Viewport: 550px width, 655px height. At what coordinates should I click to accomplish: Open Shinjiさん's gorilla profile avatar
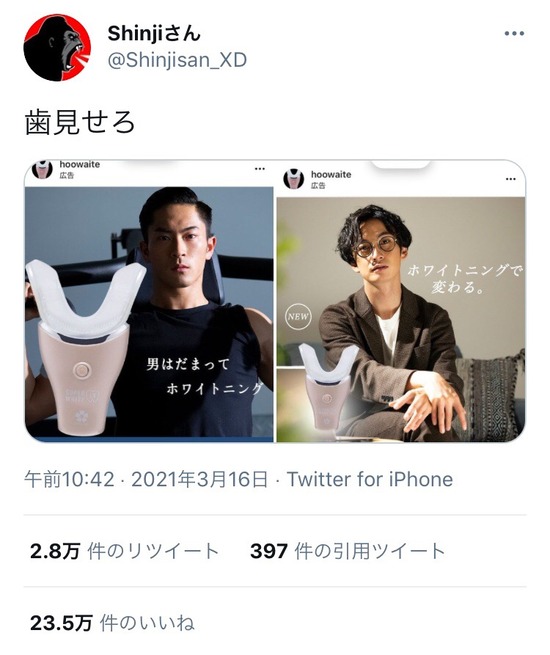[x=57, y=48]
